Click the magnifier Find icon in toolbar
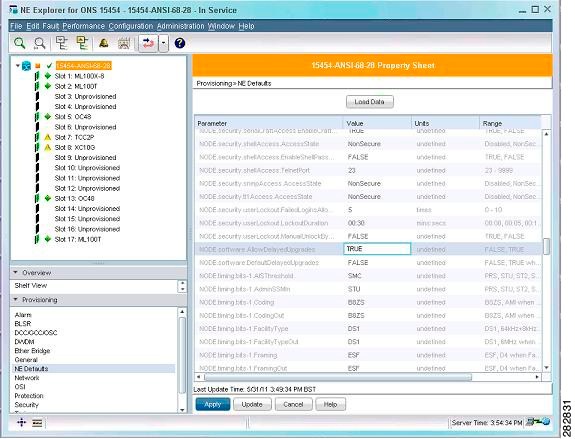 [x=19, y=43]
